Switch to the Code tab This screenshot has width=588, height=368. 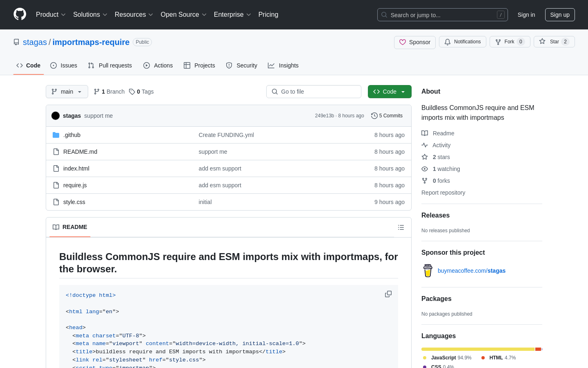29,65
